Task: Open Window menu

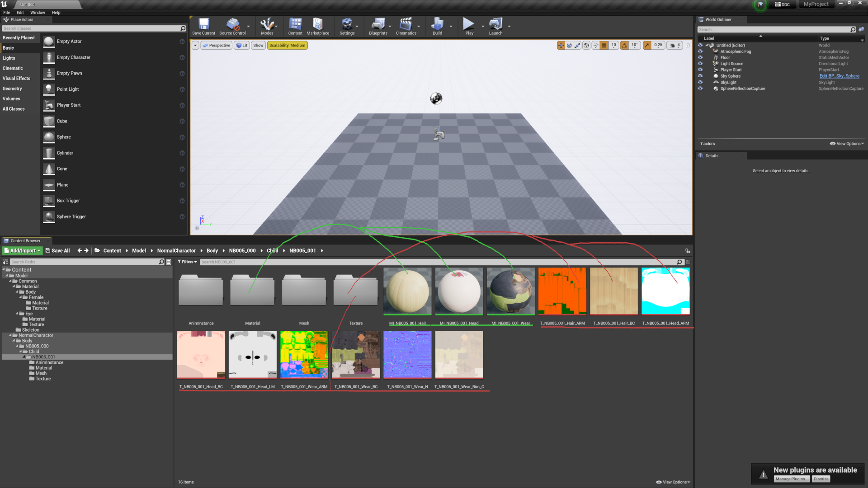Action: [38, 13]
